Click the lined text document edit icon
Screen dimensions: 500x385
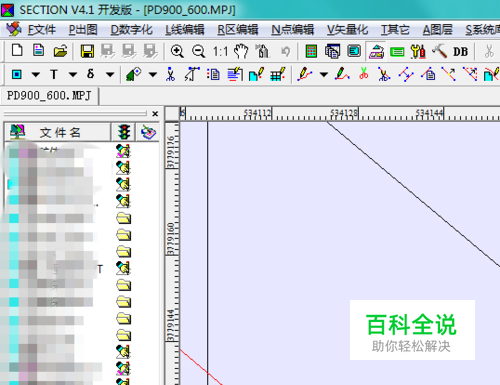[x=235, y=74]
